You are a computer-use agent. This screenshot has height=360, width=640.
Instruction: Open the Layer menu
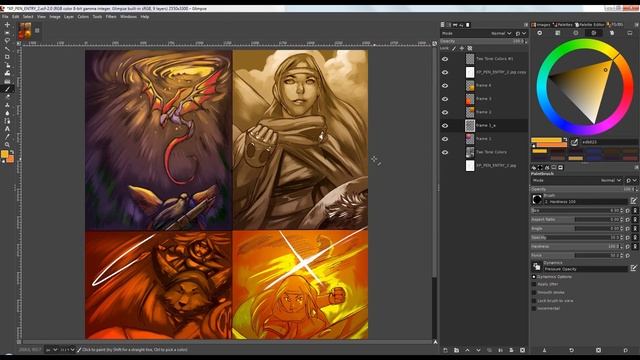point(69,17)
